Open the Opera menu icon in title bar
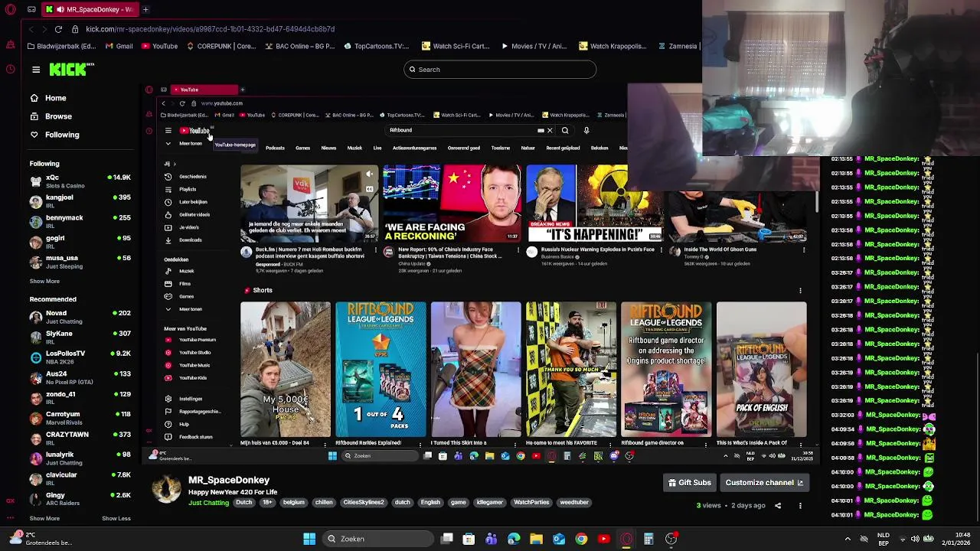Viewport: 980px width, 551px height. coord(10,9)
